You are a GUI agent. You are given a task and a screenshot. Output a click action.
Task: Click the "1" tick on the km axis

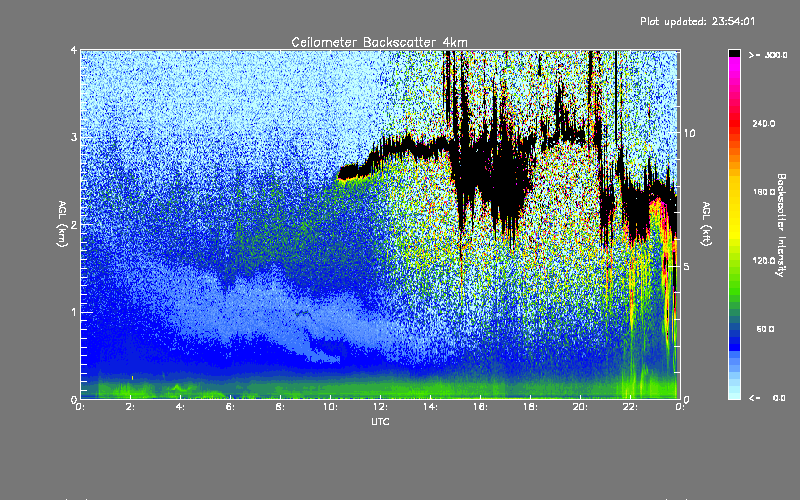(74, 312)
